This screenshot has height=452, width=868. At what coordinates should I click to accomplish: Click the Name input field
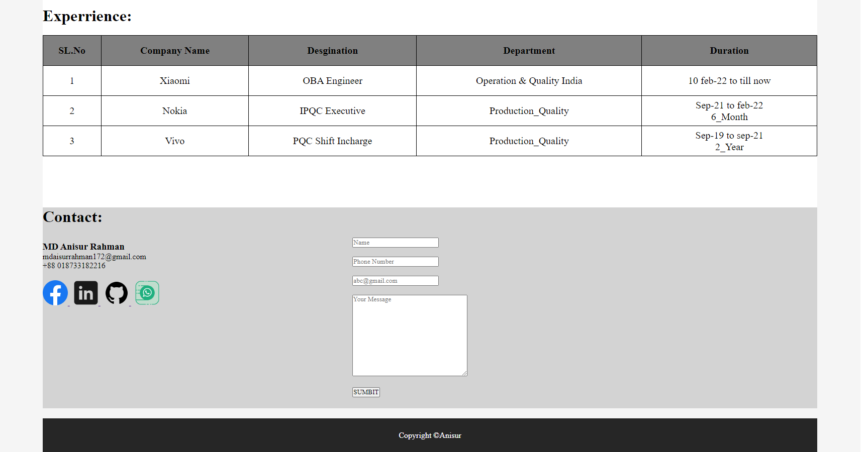pos(396,243)
